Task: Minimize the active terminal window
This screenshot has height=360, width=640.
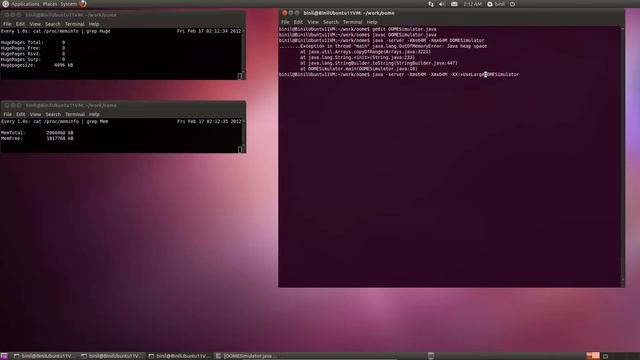Action: coord(291,13)
